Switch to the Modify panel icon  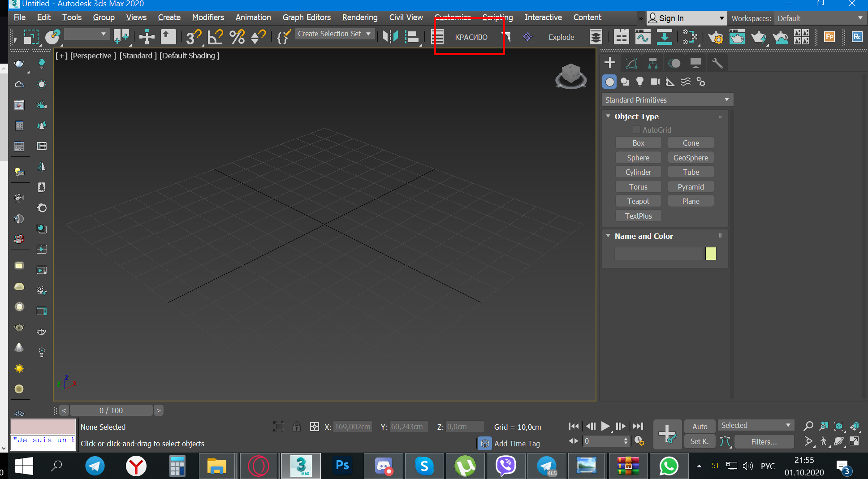[x=631, y=63]
